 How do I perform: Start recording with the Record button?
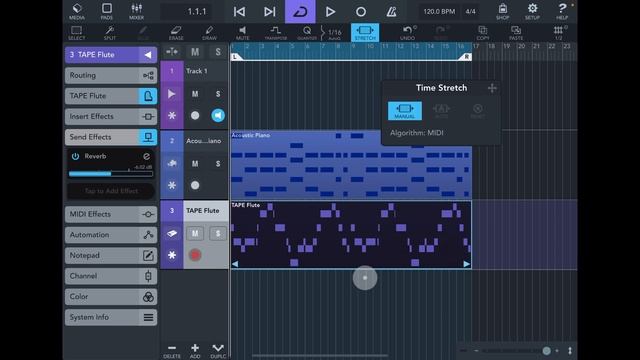pos(361,12)
